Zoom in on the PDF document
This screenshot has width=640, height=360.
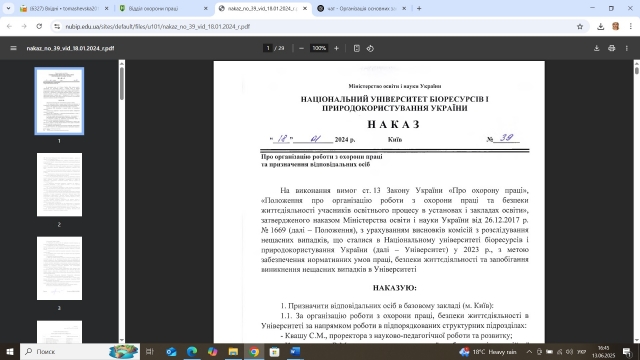(x=336, y=48)
